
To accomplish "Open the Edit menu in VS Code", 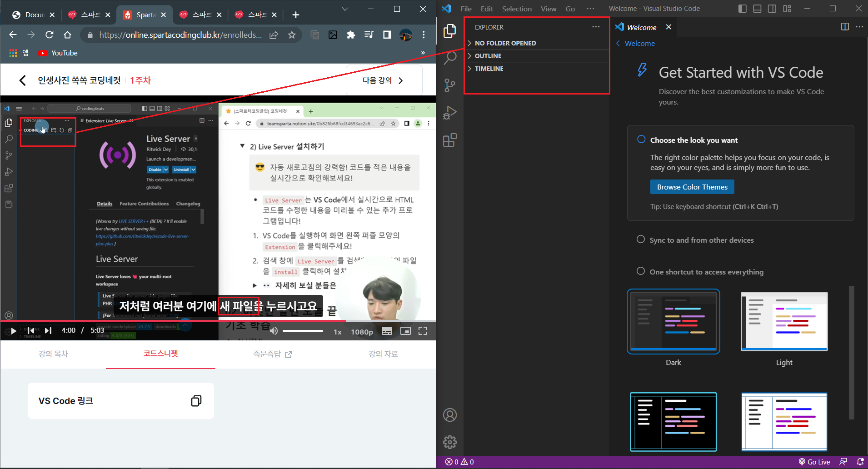I will tap(487, 9).
